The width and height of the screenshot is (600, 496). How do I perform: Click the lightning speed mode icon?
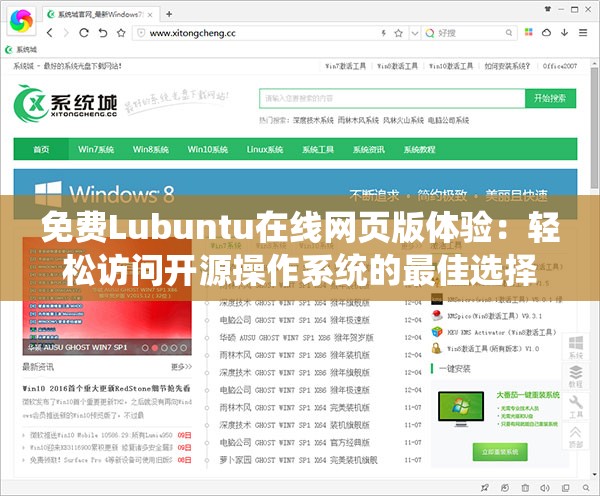click(x=383, y=33)
